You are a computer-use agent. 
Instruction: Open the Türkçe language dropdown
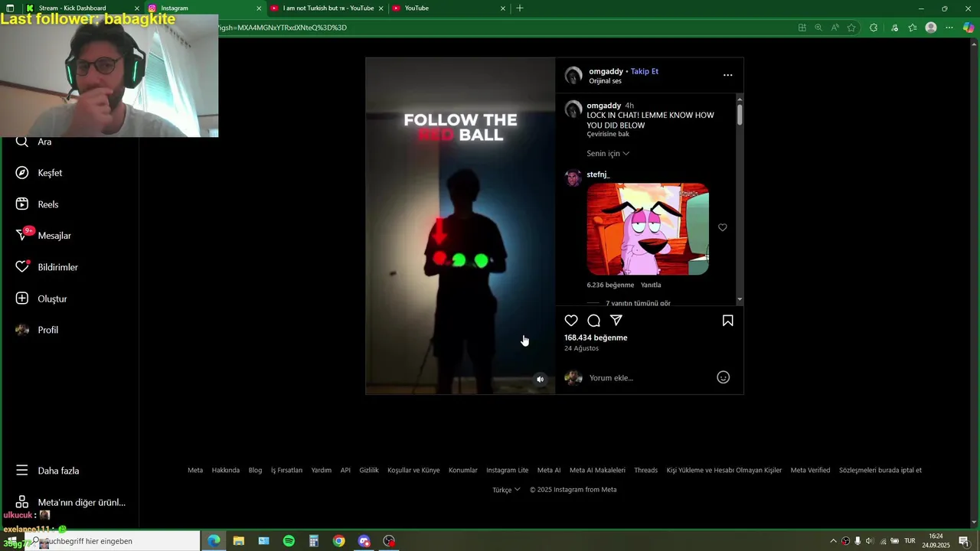click(x=506, y=490)
